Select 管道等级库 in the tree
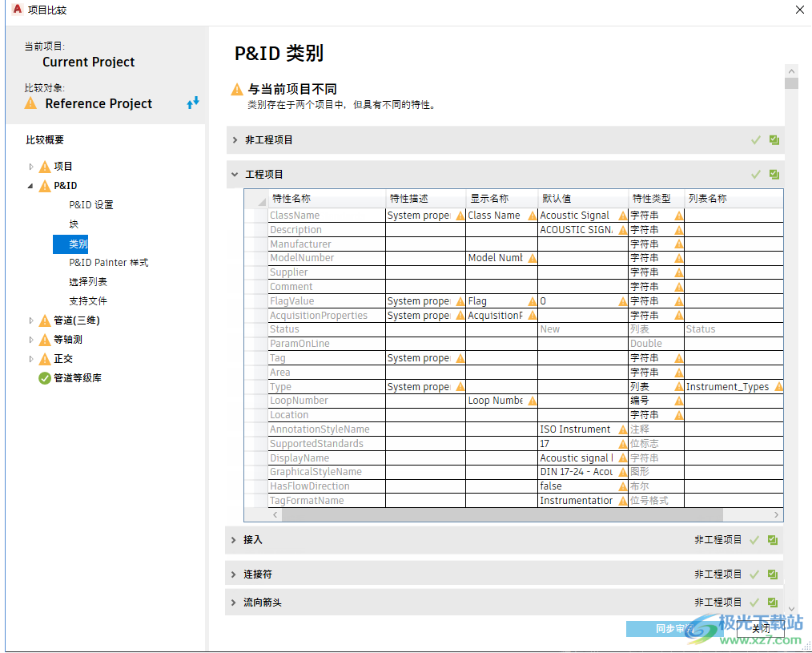Viewport: 812px width, 653px height. (x=78, y=378)
